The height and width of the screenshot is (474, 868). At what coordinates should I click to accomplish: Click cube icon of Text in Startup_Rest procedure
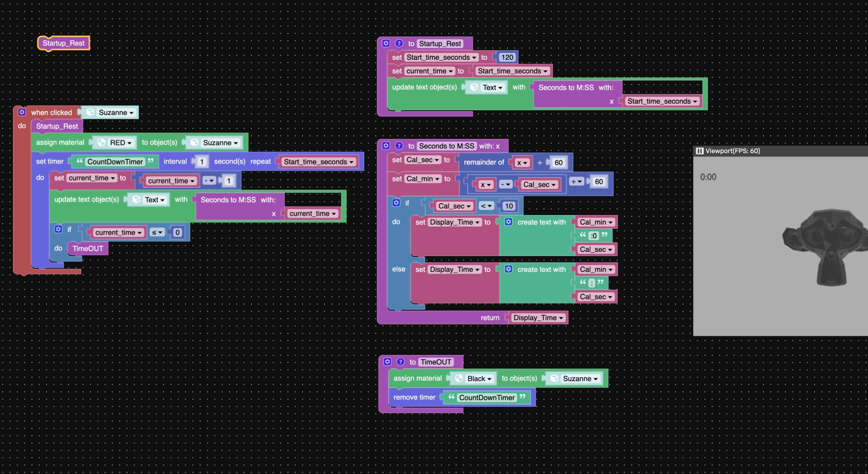[474, 87]
